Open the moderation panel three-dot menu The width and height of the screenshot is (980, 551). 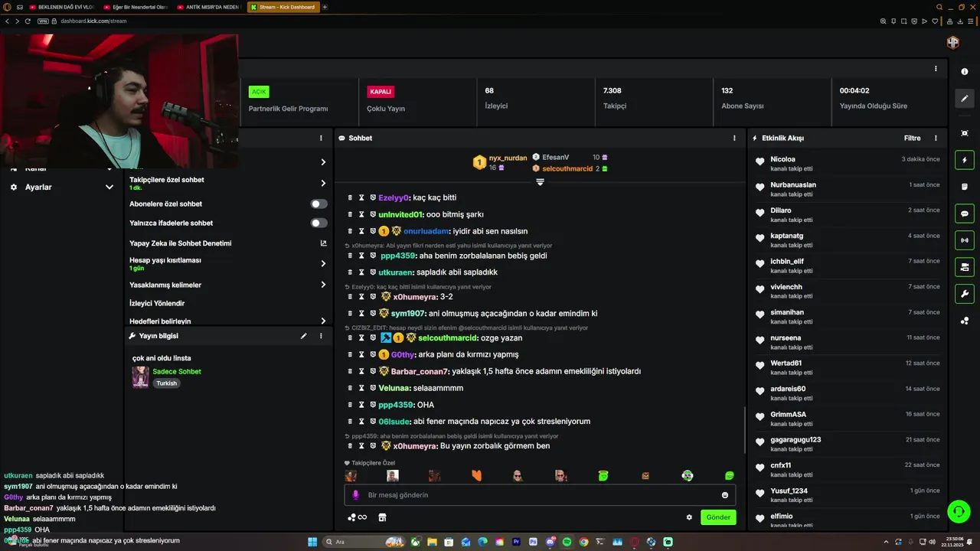coord(321,139)
